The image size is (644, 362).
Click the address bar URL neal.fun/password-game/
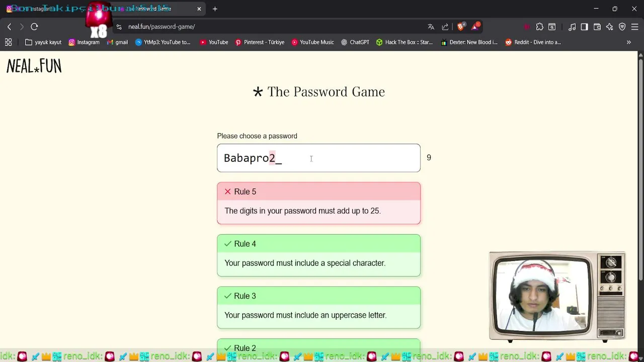pos(162,27)
